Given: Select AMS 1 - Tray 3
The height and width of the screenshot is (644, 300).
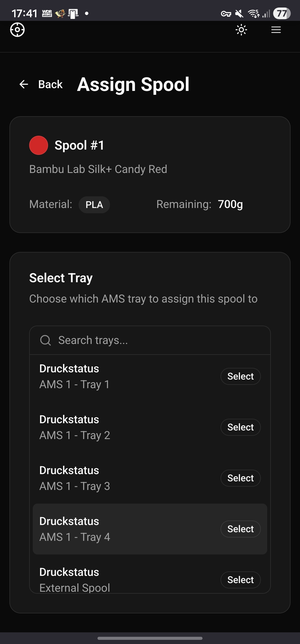Looking at the screenshot, I should click(240, 478).
